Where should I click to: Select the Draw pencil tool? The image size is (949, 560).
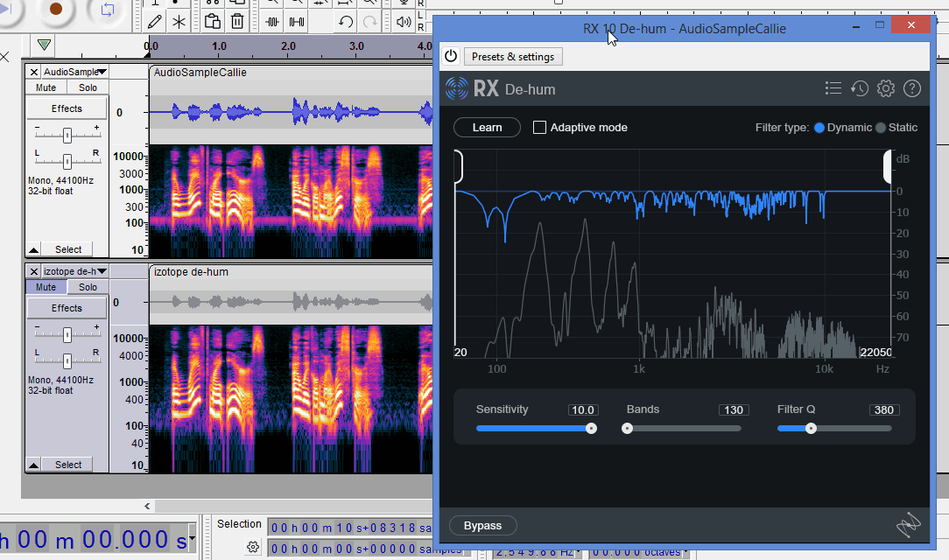pyautogui.click(x=155, y=23)
